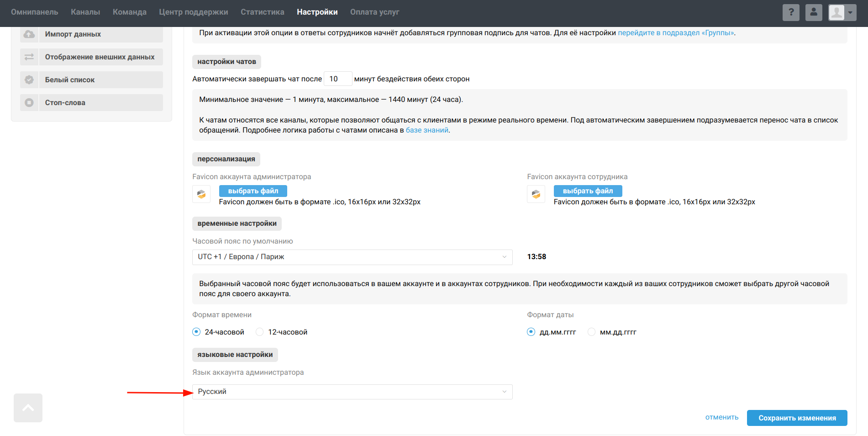
Task: Open Белый список sidebar item
Action: 91,80
